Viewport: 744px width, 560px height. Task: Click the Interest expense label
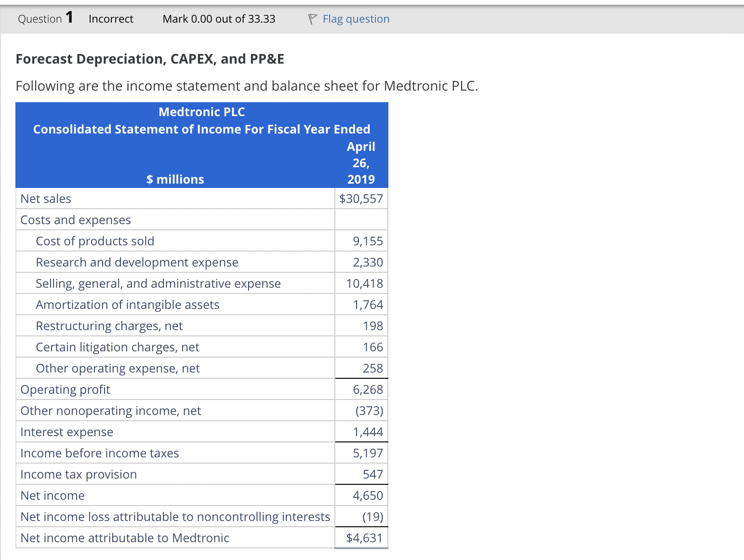(67, 432)
